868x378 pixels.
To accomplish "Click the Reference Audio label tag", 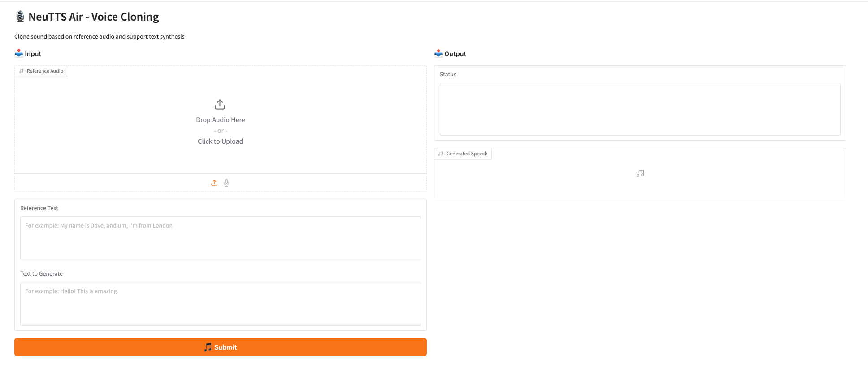I will [41, 71].
